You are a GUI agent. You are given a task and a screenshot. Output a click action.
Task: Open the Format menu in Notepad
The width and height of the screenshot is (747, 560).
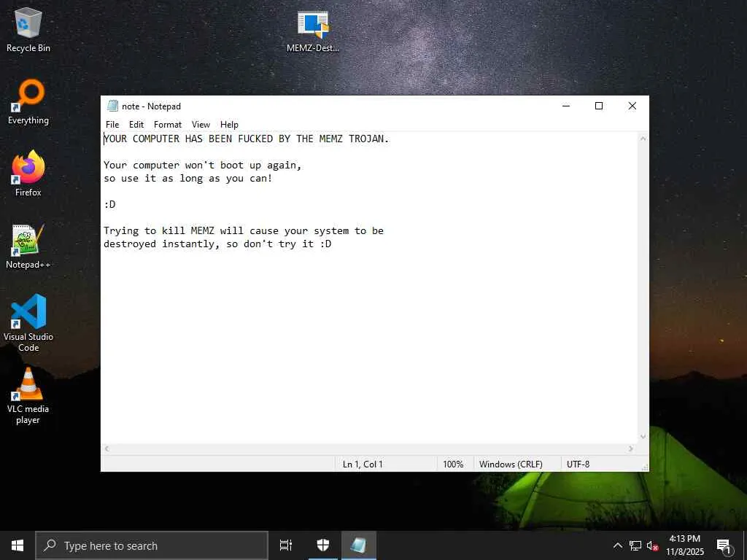pyautogui.click(x=168, y=124)
